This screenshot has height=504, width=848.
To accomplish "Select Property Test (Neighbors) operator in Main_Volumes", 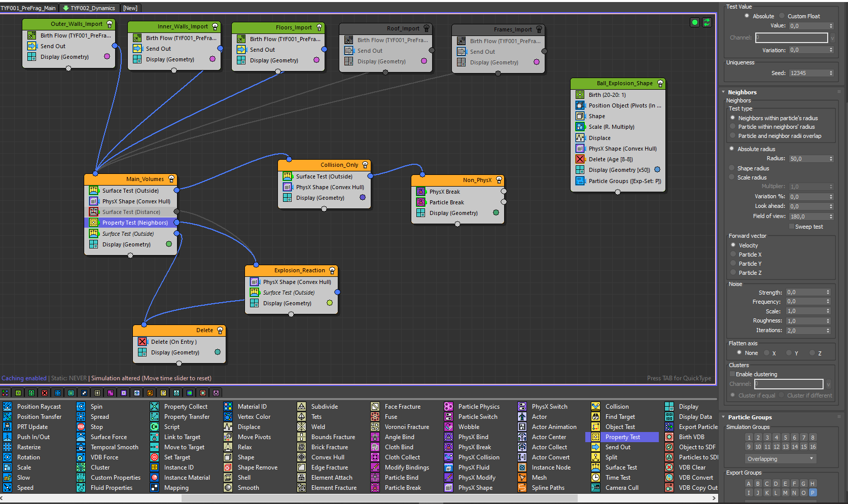I will click(x=131, y=223).
